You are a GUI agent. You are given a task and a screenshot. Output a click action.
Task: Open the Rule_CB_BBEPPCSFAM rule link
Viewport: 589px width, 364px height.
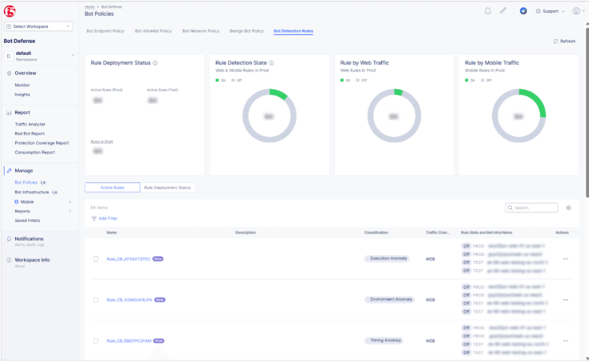pyautogui.click(x=129, y=341)
